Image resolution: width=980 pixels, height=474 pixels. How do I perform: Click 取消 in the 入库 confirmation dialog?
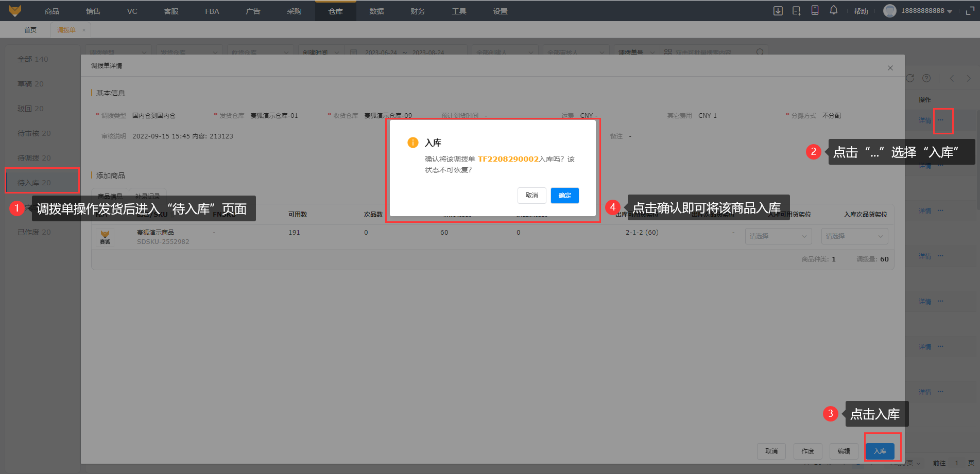point(532,196)
